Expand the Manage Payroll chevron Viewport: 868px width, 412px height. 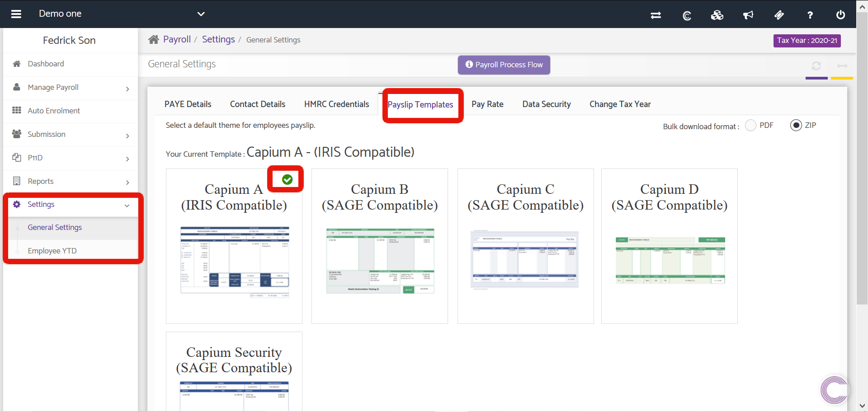pos(127,89)
